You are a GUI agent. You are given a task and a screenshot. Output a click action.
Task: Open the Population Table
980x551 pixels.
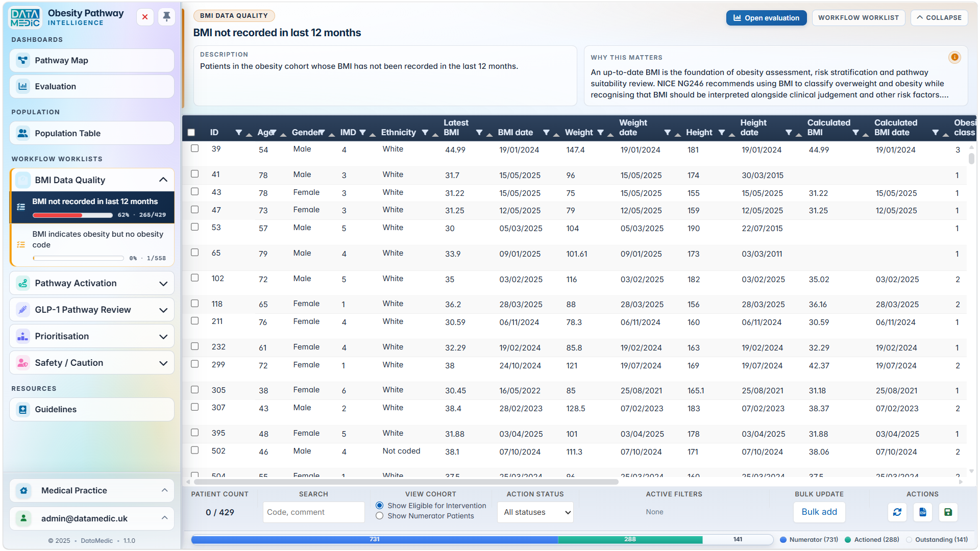click(92, 133)
